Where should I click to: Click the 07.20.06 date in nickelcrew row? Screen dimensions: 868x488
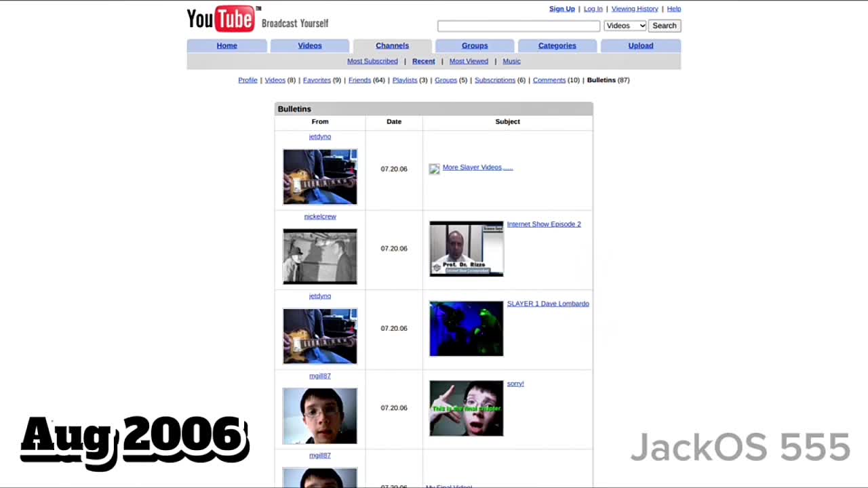[x=394, y=249]
